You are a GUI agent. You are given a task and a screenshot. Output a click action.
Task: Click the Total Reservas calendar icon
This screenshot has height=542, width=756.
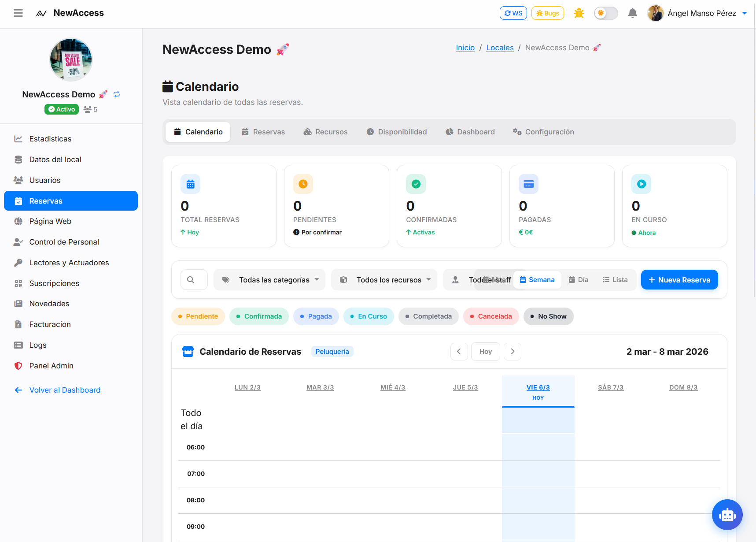[x=190, y=184]
